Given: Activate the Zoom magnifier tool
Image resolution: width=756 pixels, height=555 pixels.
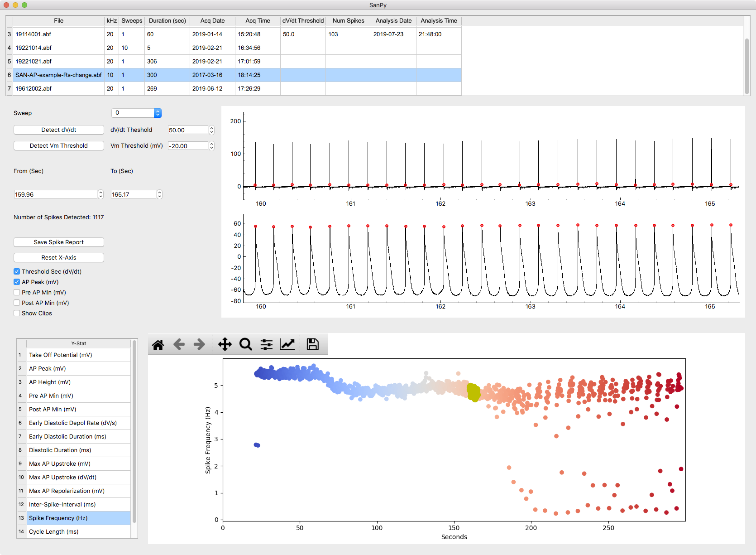Looking at the screenshot, I should [x=246, y=345].
